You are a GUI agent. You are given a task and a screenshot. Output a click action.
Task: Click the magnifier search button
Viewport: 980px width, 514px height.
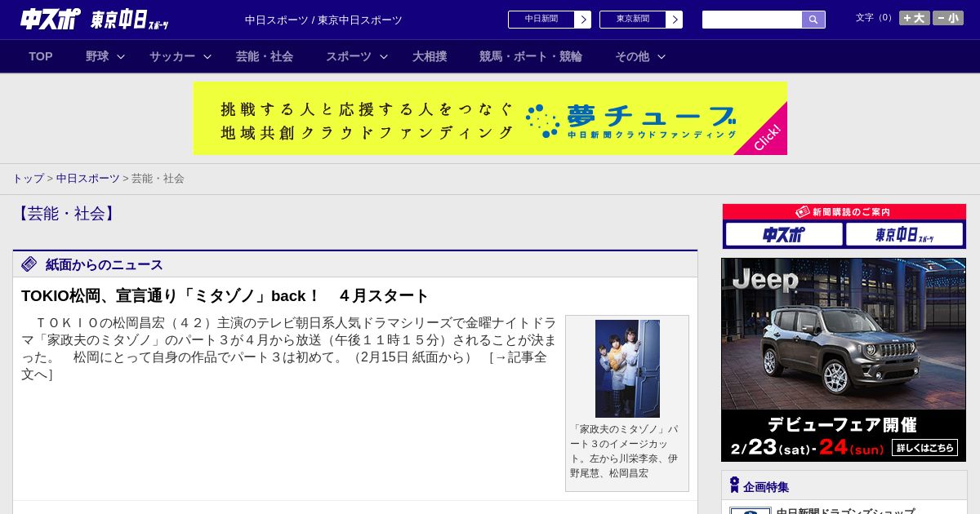813,20
